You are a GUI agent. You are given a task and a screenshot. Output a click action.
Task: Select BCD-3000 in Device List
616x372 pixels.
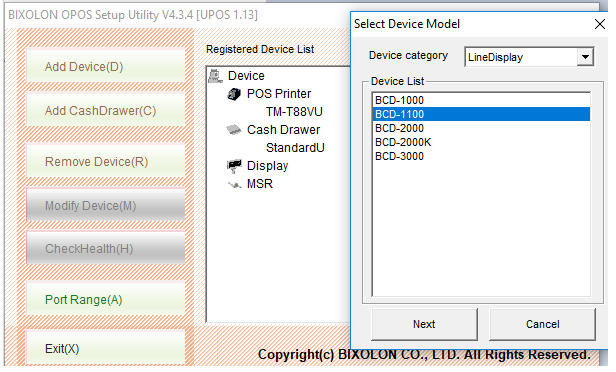click(x=481, y=156)
